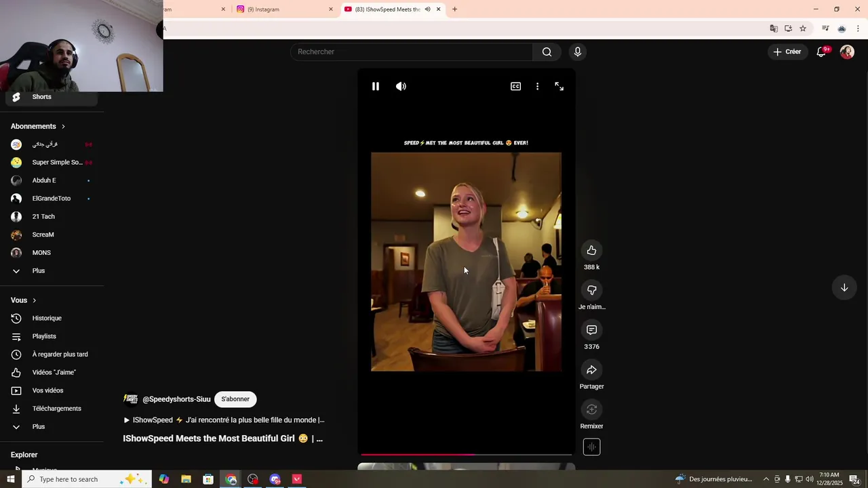This screenshot has width=868, height=488.
Task: Enter fullscreen for the Short
Action: [x=559, y=86]
